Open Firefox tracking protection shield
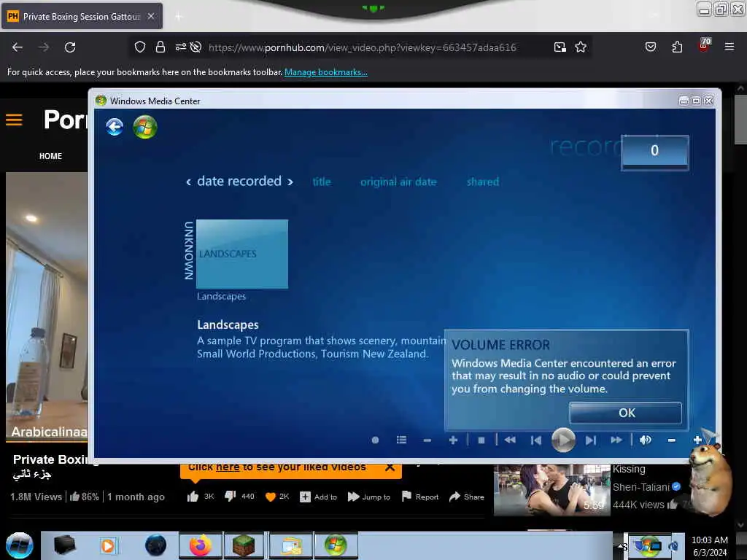The image size is (747, 560). (x=139, y=47)
